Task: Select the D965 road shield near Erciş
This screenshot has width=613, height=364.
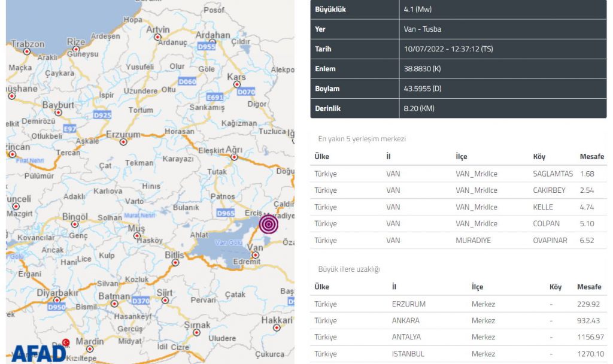Action: click(x=226, y=213)
